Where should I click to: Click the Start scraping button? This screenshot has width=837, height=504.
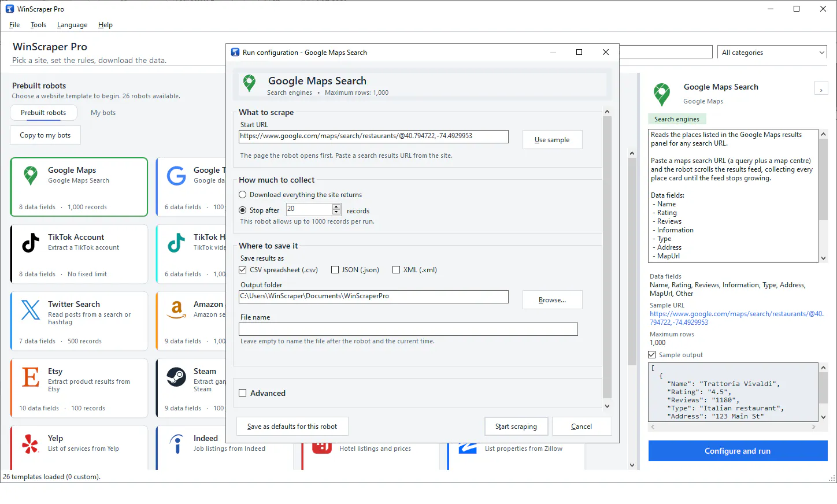(x=516, y=427)
